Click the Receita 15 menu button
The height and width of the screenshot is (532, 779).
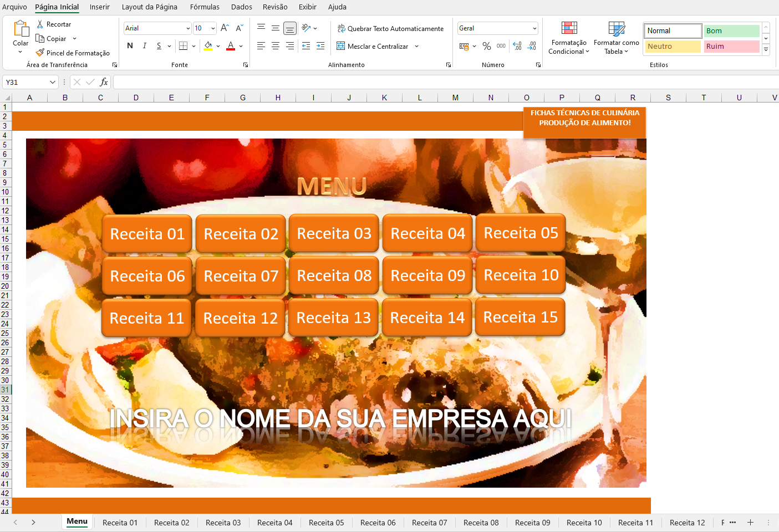520,317
